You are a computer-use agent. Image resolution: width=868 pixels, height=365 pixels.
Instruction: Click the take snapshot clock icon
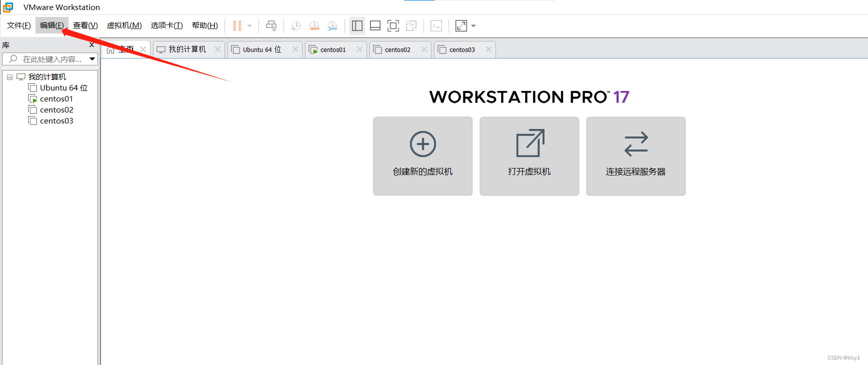296,25
